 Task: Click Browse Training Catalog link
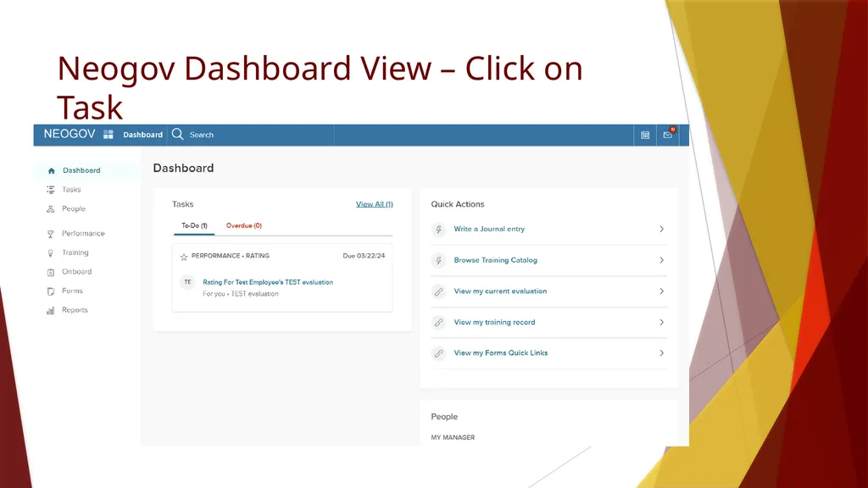coord(495,260)
